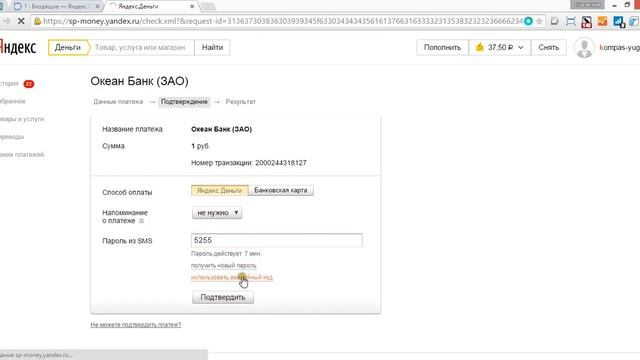Screen dimensions: 640x360
Task: Close the Яндекс.Деньги tab
Action: (192, 7)
